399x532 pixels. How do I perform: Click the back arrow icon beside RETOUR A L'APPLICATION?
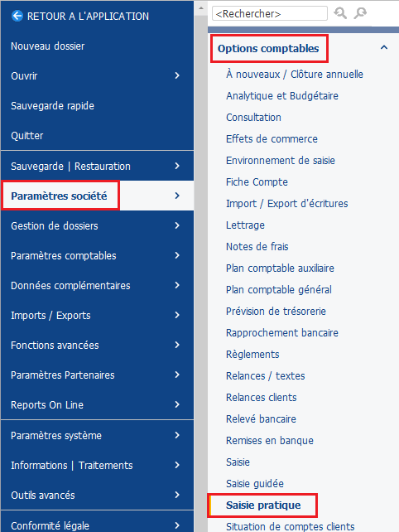point(17,16)
